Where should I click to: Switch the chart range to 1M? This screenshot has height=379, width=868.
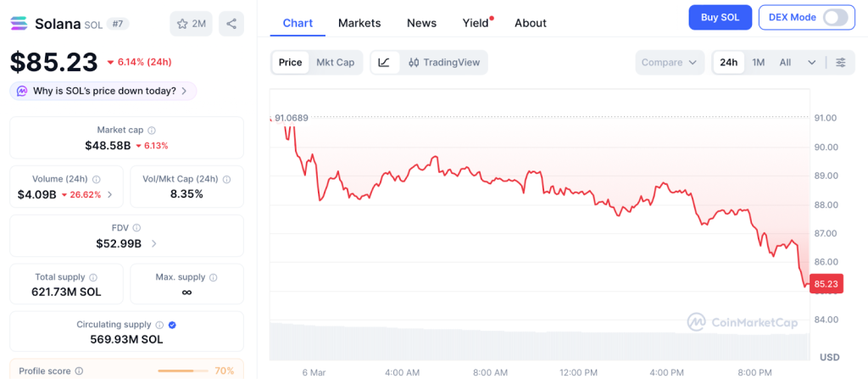coord(758,62)
